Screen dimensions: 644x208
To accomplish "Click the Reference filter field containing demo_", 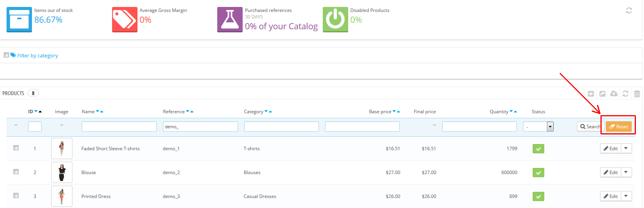I will coord(200,126).
